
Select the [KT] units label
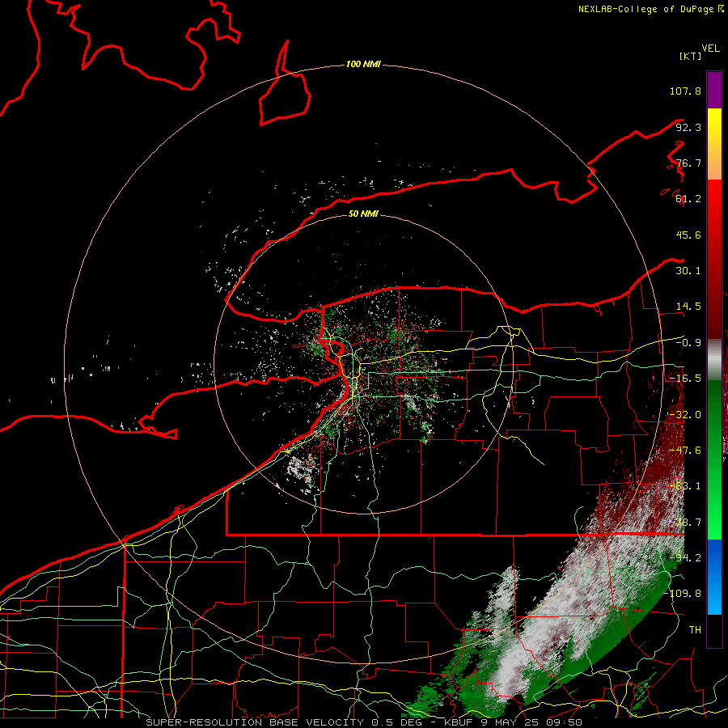[690, 56]
